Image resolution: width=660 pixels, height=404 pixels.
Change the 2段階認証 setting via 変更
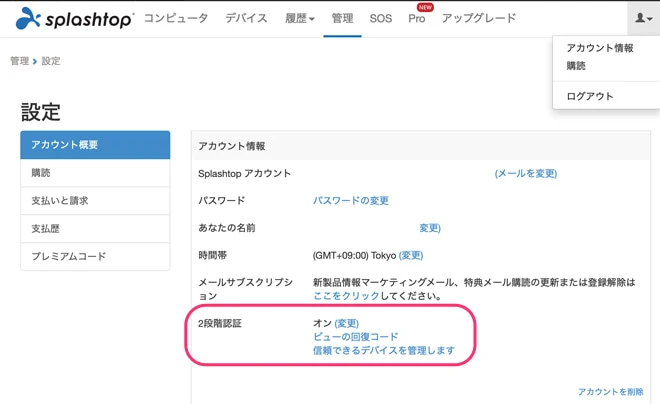click(x=346, y=323)
